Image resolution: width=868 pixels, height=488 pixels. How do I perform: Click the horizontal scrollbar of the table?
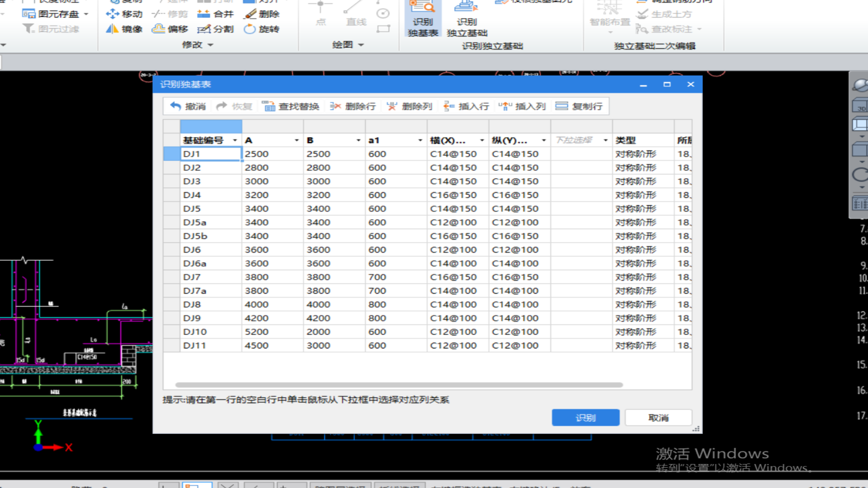pos(399,385)
